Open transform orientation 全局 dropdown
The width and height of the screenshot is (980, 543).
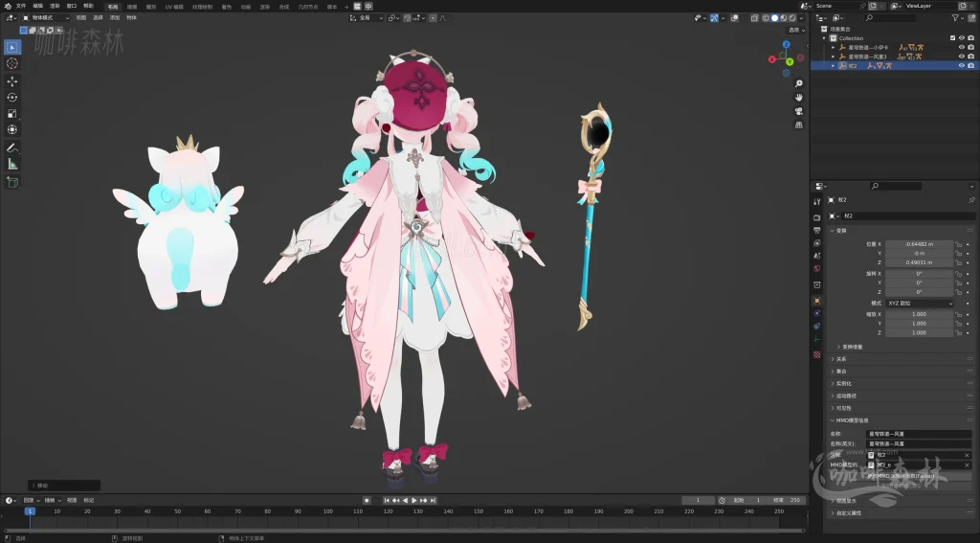(367, 18)
